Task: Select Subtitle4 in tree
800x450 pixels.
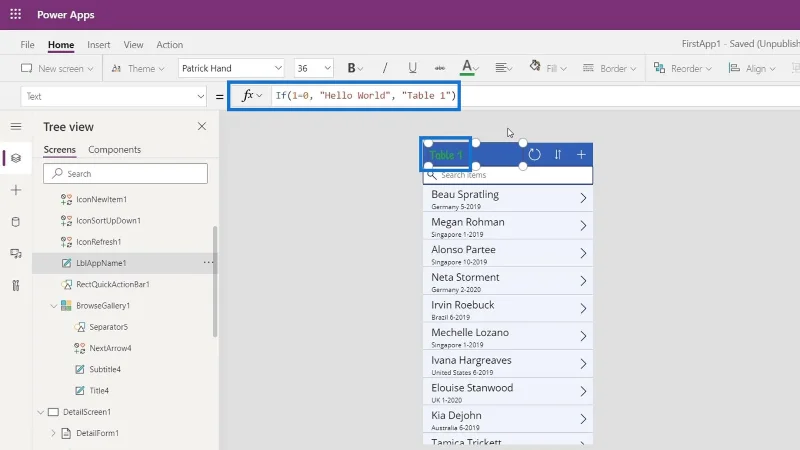Action: (x=105, y=369)
